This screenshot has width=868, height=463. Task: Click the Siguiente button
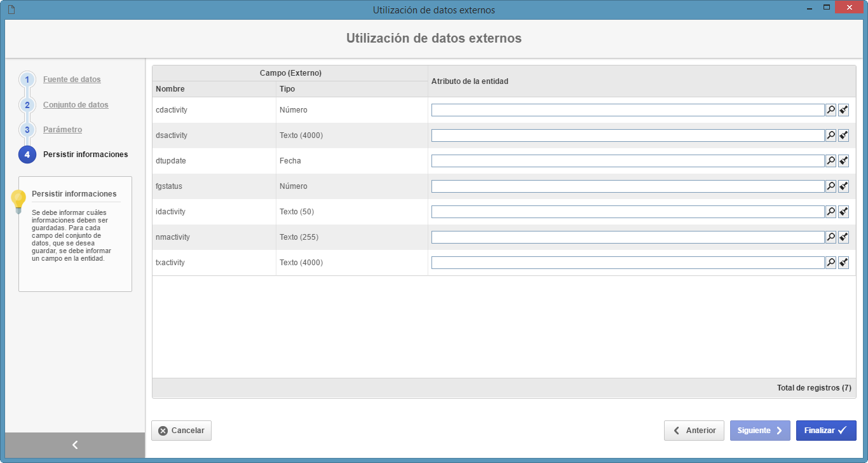[760, 431]
